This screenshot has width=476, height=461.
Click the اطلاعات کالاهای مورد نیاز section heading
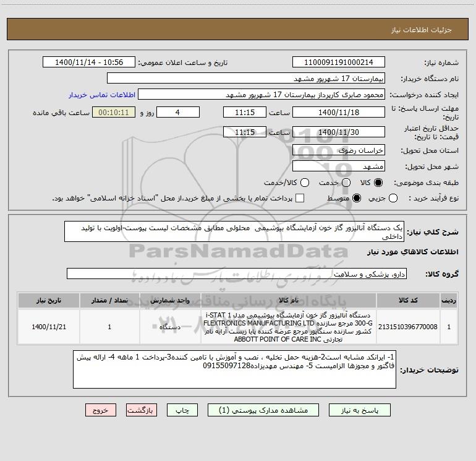(413, 252)
